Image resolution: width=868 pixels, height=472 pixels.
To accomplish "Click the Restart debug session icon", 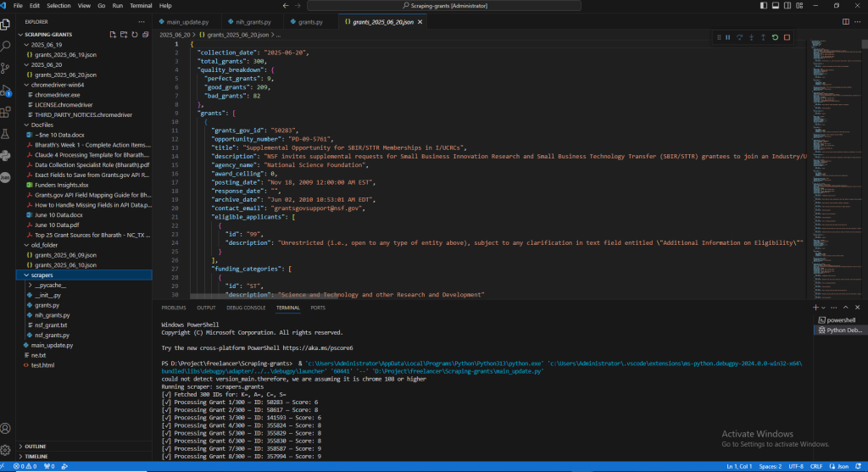I will [x=775, y=37].
